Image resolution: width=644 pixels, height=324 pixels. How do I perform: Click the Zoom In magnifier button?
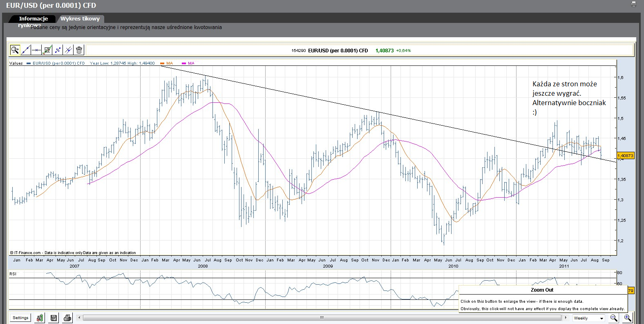pos(627,318)
